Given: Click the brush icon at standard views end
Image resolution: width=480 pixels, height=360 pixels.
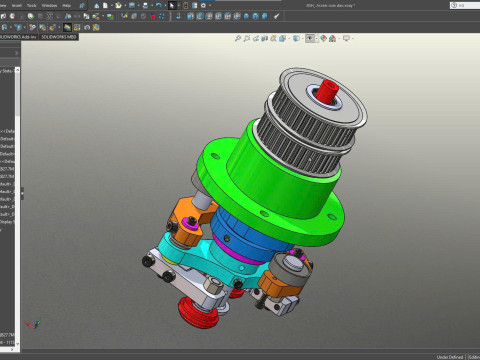Looking at the screenshot, I should pyautogui.click(x=276, y=16).
